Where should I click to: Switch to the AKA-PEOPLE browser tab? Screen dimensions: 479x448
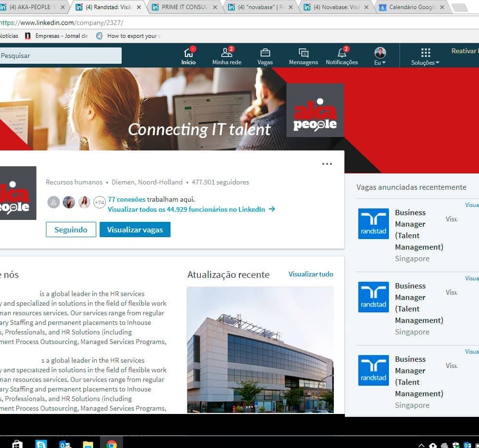[x=33, y=7]
